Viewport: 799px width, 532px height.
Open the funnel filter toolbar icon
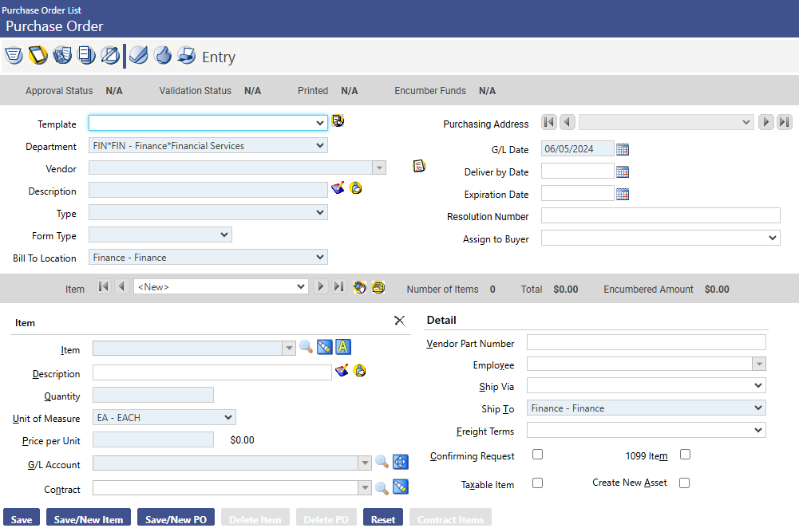14,55
